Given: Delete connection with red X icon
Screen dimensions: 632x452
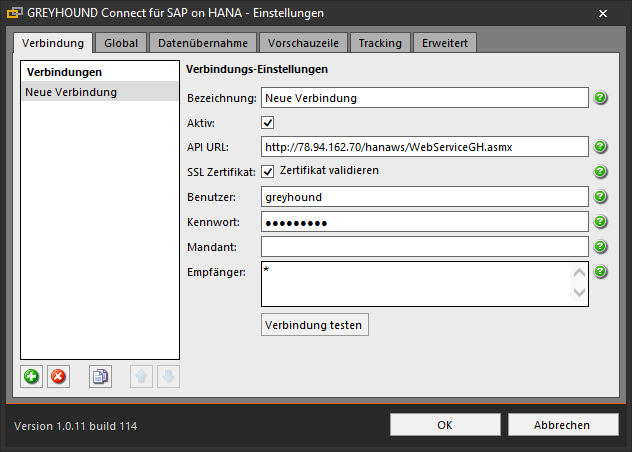Looking at the screenshot, I should [58, 377].
